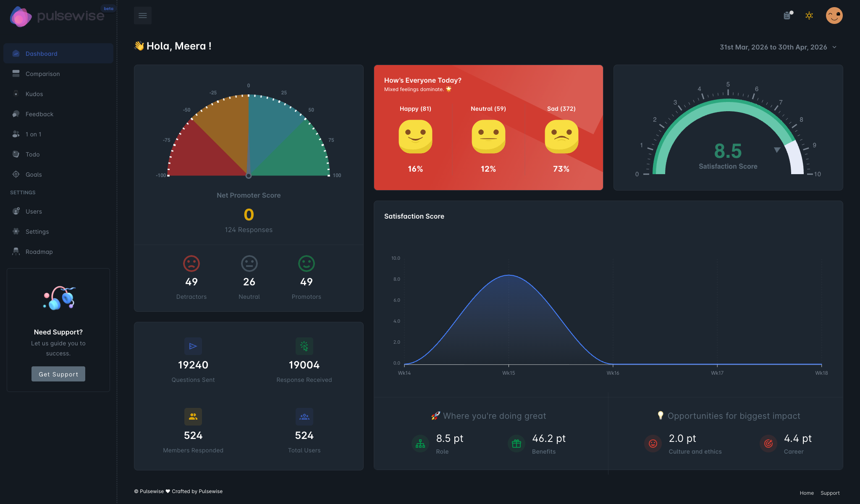860x504 pixels.
Task: Click the Questions Sent paper-plane icon
Action: [193, 346]
